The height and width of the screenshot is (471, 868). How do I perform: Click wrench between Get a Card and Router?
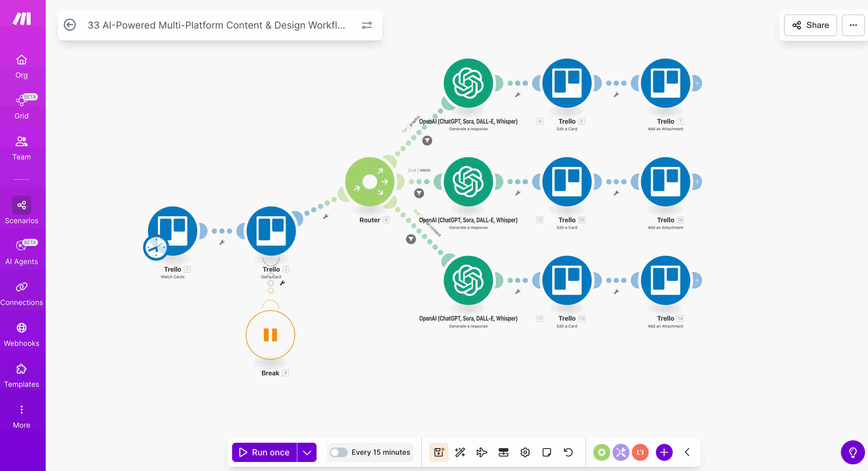325,216
